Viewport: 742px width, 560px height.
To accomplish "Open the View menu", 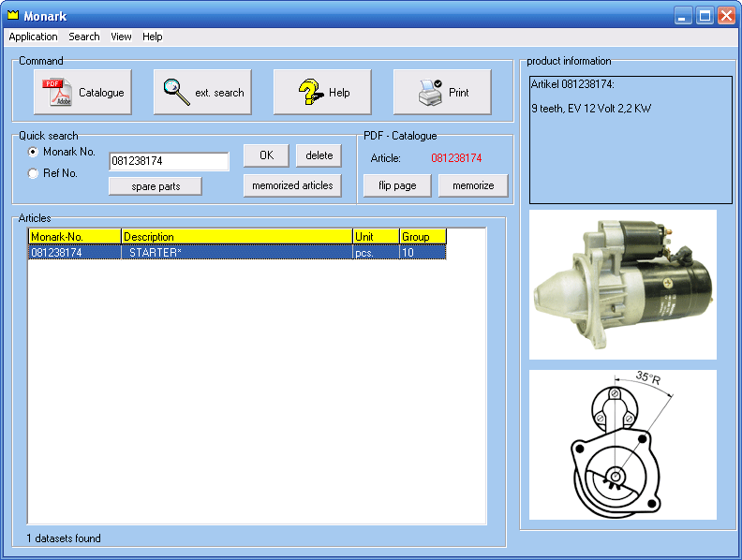I will click(121, 37).
